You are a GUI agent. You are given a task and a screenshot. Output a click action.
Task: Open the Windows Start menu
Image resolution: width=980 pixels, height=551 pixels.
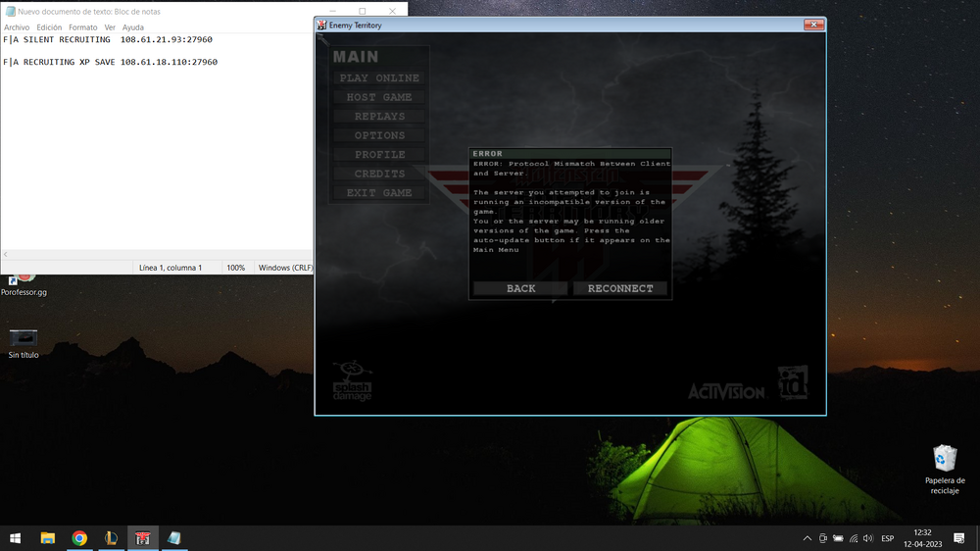click(x=16, y=538)
